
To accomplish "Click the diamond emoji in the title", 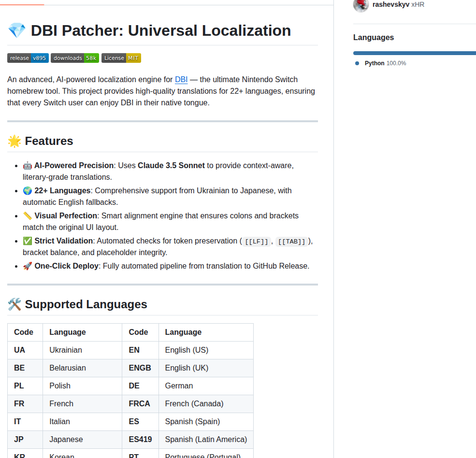I will point(17,30).
